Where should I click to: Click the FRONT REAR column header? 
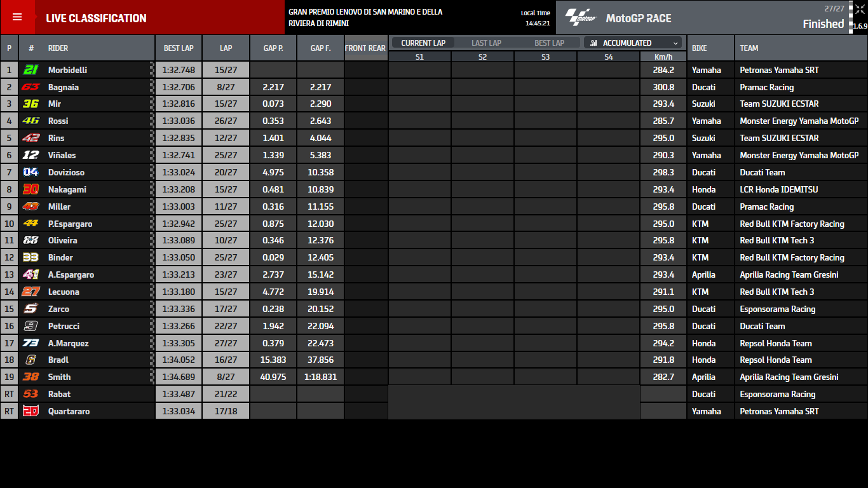[x=365, y=48]
